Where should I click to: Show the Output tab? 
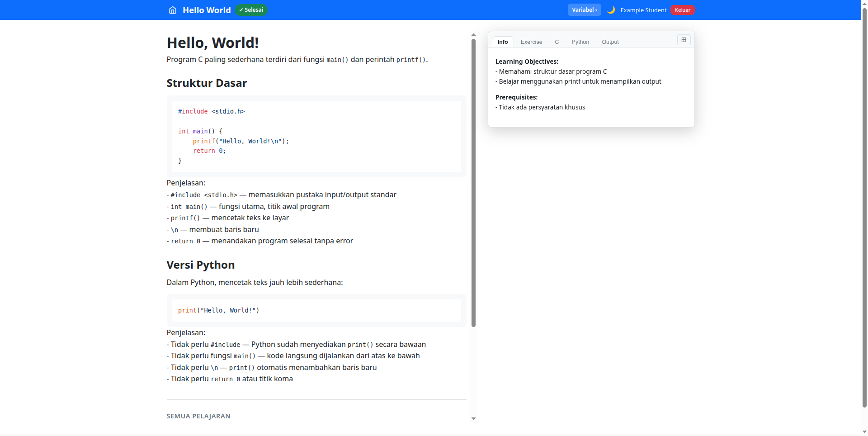[x=610, y=42]
